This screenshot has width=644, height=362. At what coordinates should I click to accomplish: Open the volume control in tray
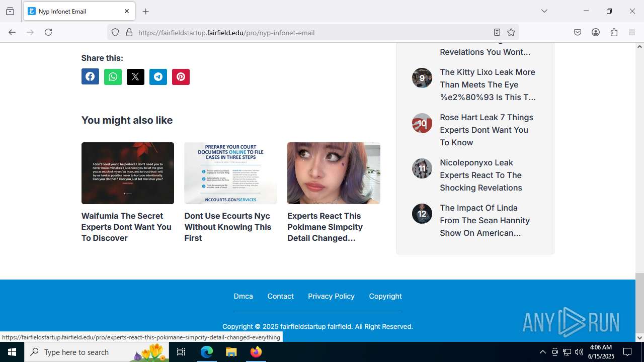579,352
